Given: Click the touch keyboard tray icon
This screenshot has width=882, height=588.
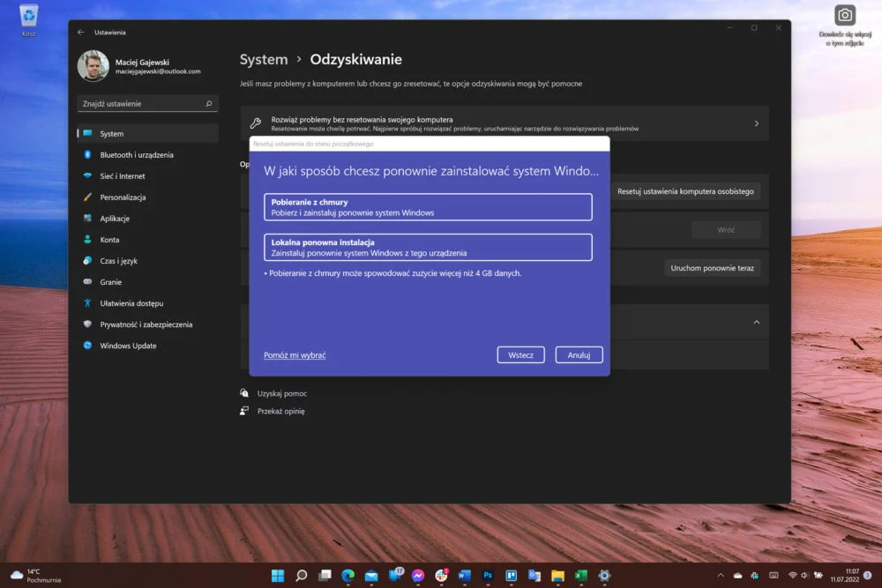Looking at the screenshot, I should coord(774,576).
